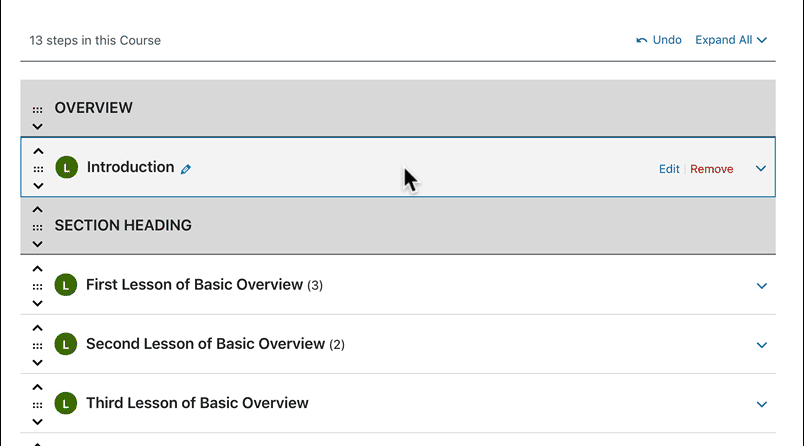Move Introduction up with its up arrow

tap(38, 151)
